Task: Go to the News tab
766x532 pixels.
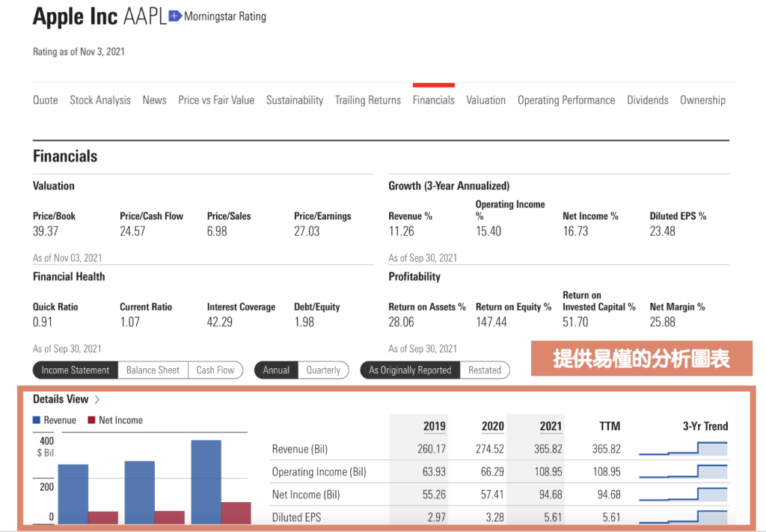Action: coord(154,100)
